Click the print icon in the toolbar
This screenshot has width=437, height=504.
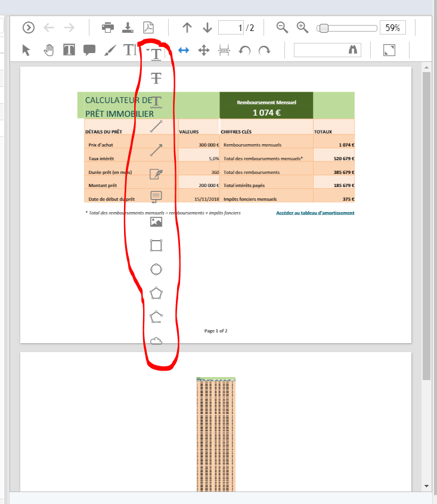108,27
